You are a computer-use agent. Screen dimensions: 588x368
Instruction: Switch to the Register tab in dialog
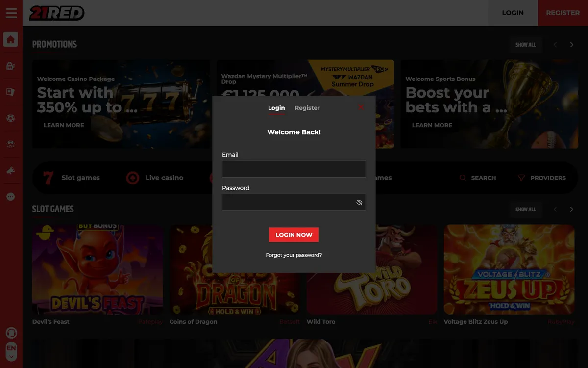(307, 108)
